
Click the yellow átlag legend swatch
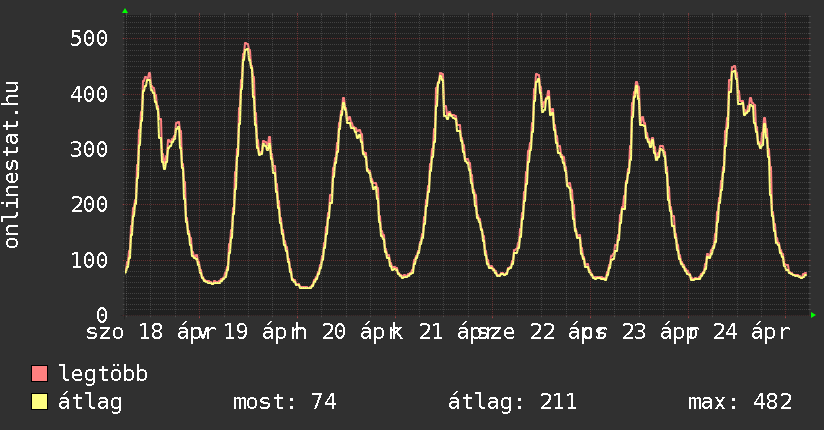(40, 402)
